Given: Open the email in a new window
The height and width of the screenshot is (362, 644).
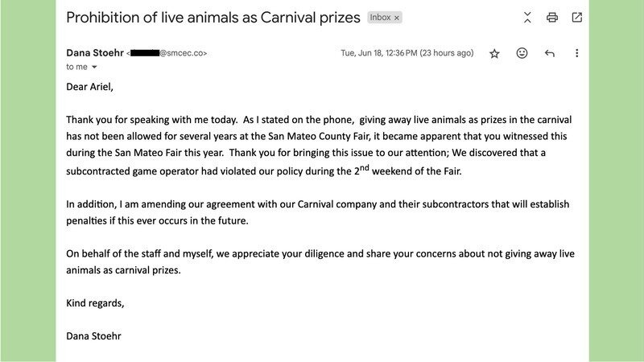Looking at the screenshot, I should (x=577, y=17).
